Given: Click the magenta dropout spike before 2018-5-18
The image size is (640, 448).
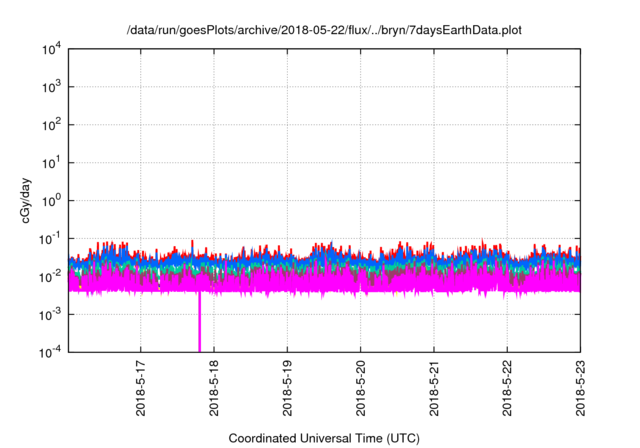Looking at the screenshot, I should click(x=200, y=322).
